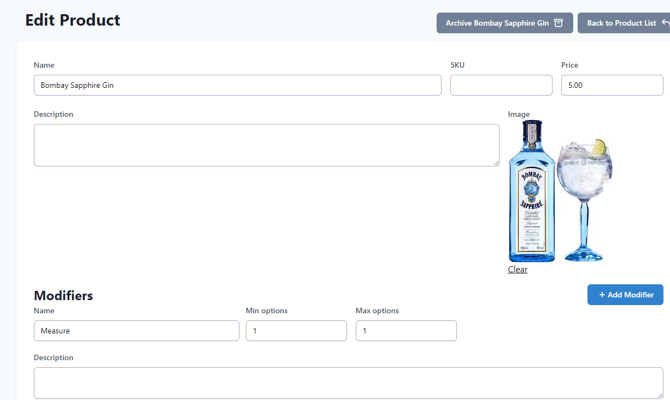
Task: Focus the modifier Name field containing Measure
Action: [x=136, y=331]
